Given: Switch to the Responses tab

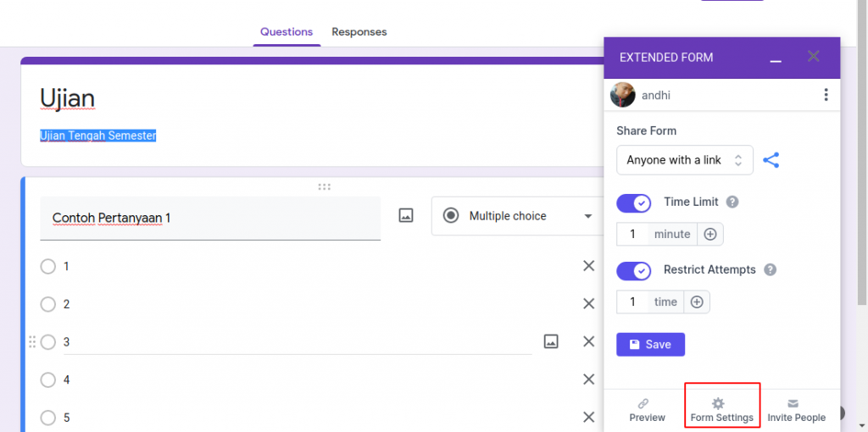Looking at the screenshot, I should [359, 32].
